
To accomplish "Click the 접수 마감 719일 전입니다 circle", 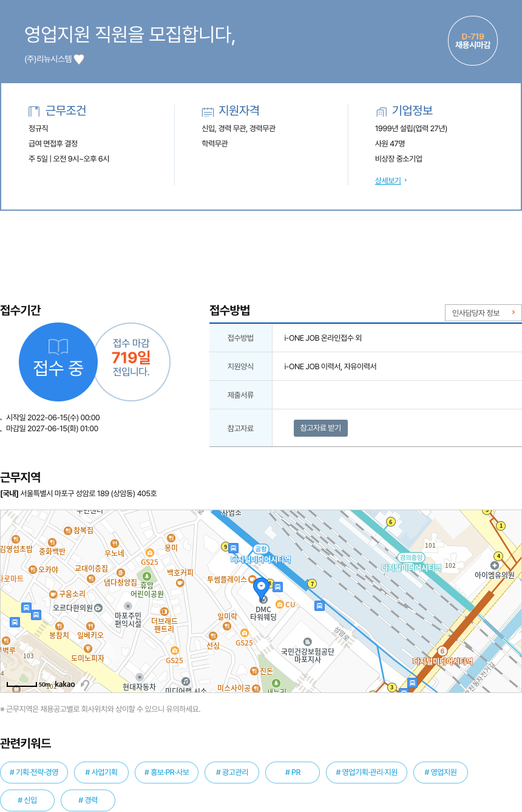I will 131,361.
